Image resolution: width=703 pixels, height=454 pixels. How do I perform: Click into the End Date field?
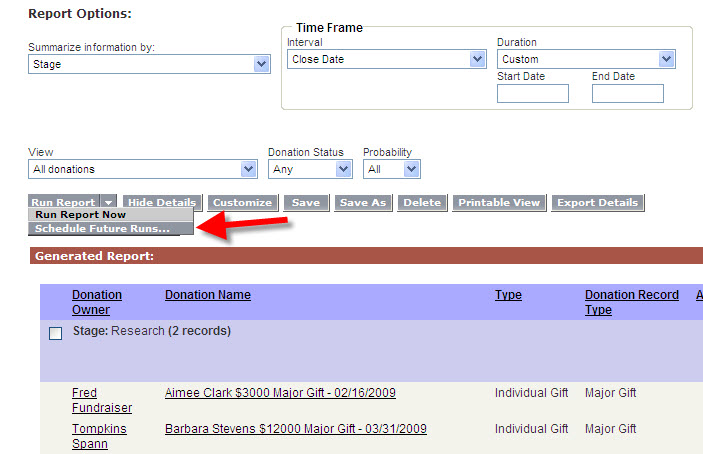(x=627, y=94)
